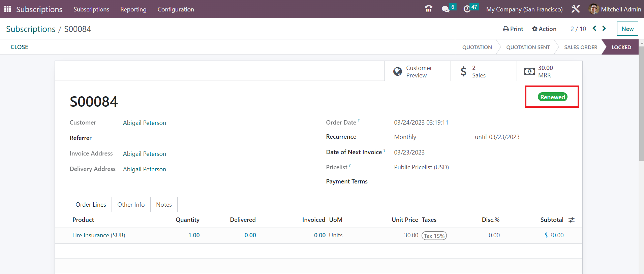Open Public Pricelist (USD) link

(422, 167)
